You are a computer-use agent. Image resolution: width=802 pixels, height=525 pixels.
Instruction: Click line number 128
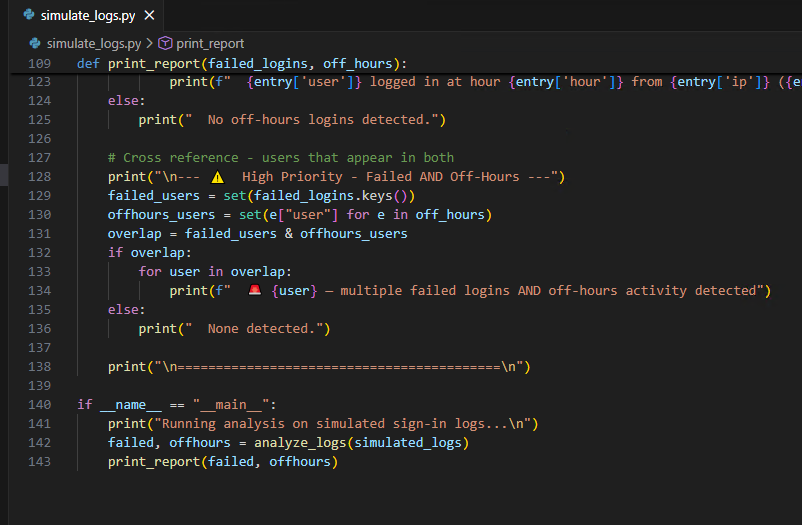[39, 177]
